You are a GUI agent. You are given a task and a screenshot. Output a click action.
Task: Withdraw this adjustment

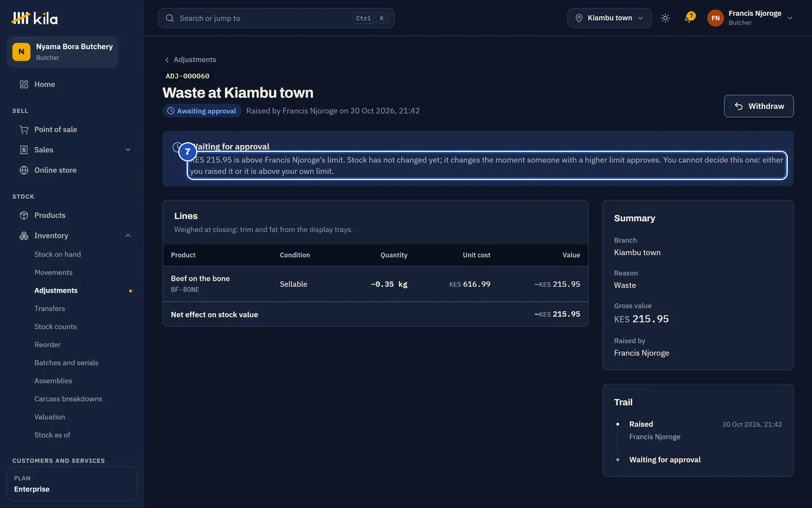click(758, 106)
